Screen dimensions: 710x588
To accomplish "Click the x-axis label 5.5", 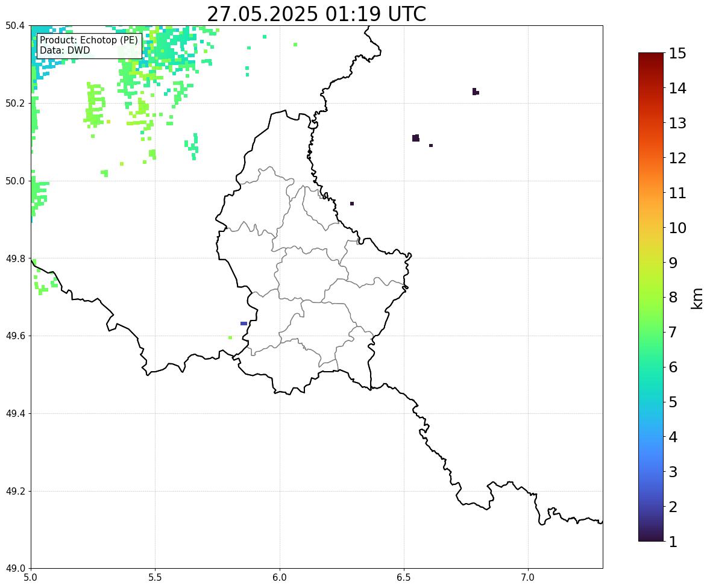I will coord(156,578).
